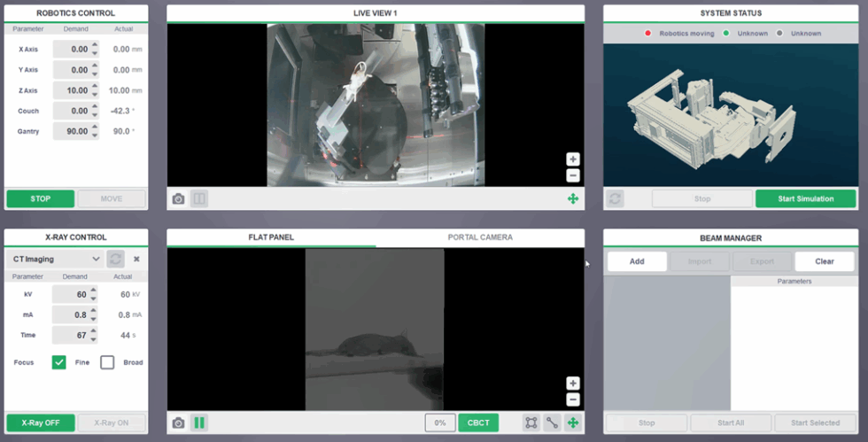Select the line measurement tool
Image resolution: width=868 pixels, height=442 pixels.
(552, 423)
